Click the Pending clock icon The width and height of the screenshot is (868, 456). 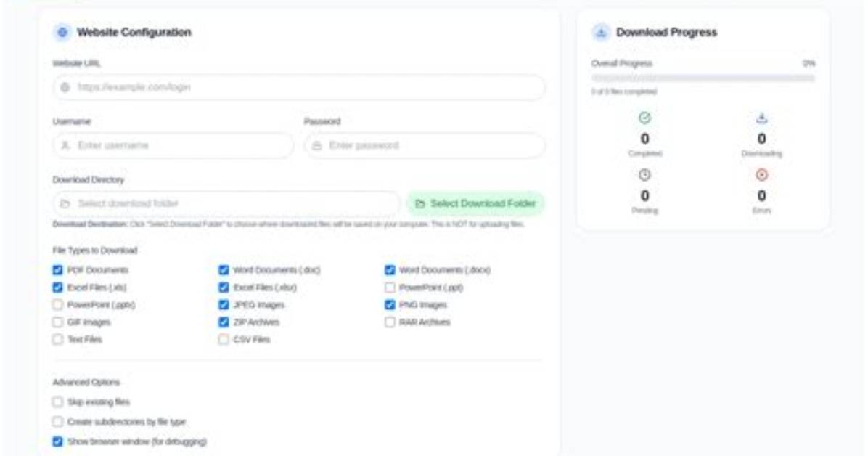point(645,174)
